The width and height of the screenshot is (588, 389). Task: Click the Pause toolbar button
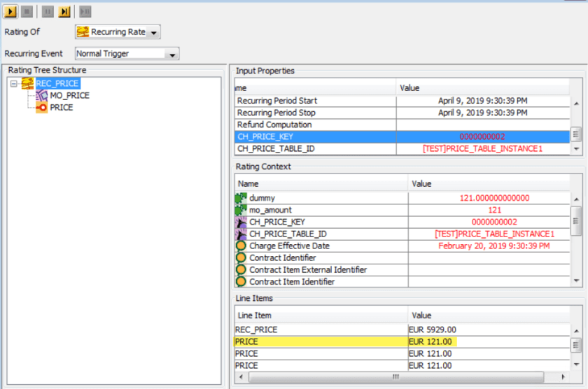[48, 12]
